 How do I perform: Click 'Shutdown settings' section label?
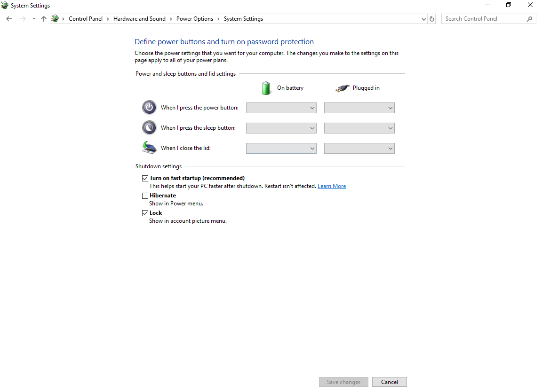[x=158, y=166]
